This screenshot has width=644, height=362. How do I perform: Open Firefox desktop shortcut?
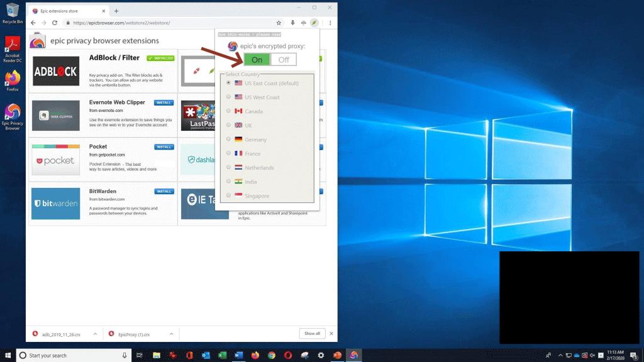tap(13, 81)
